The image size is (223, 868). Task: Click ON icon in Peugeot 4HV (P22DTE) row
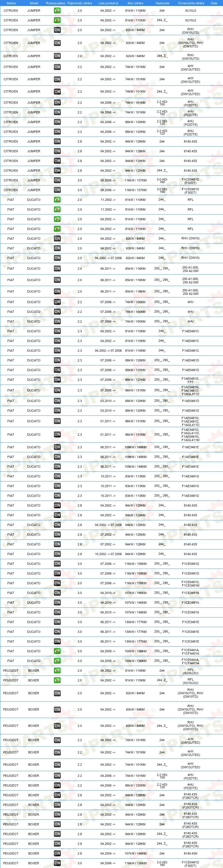coord(57,776)
